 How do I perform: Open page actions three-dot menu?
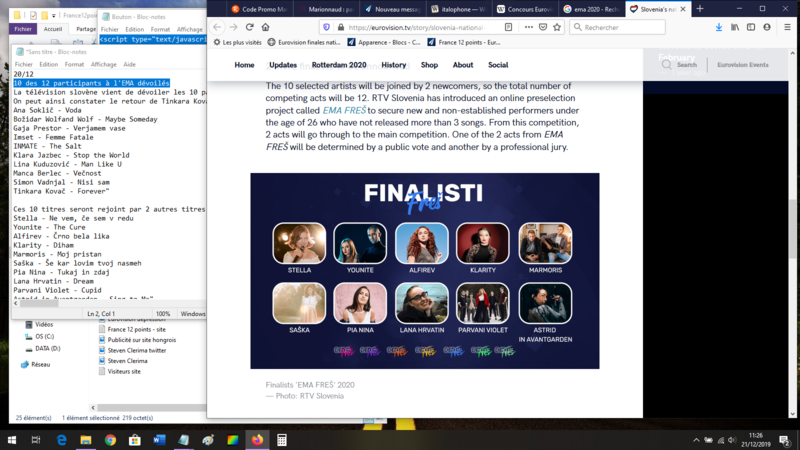(529, 27)
